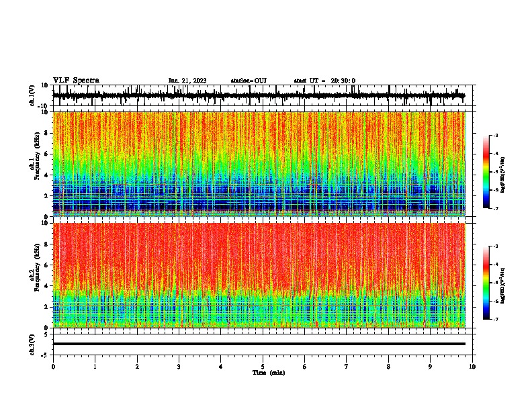
Task: Click the "-3" tick on ch.1 colorbar
Action: point(496,136)
